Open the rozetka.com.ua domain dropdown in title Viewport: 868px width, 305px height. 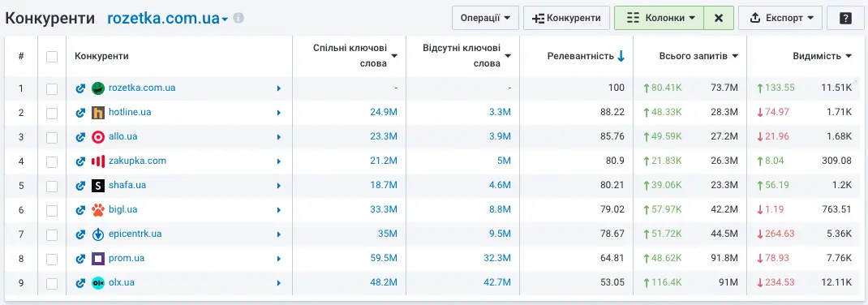168,19
